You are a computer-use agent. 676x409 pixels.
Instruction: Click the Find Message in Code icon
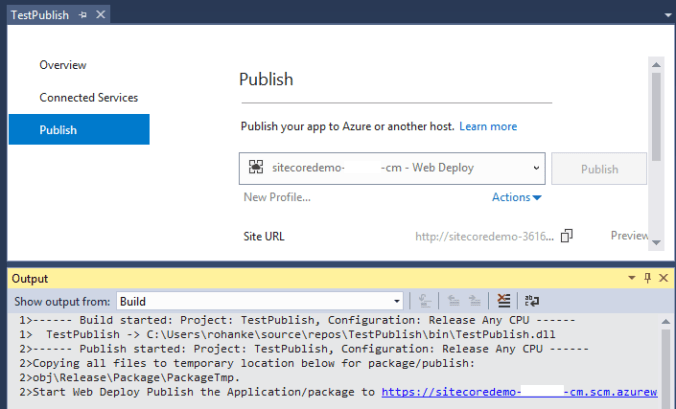(425, 301)
